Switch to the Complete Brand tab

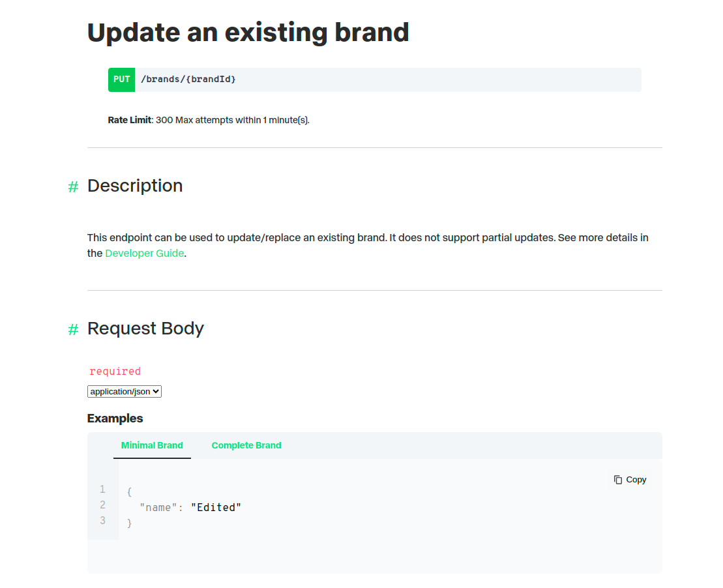246,446
